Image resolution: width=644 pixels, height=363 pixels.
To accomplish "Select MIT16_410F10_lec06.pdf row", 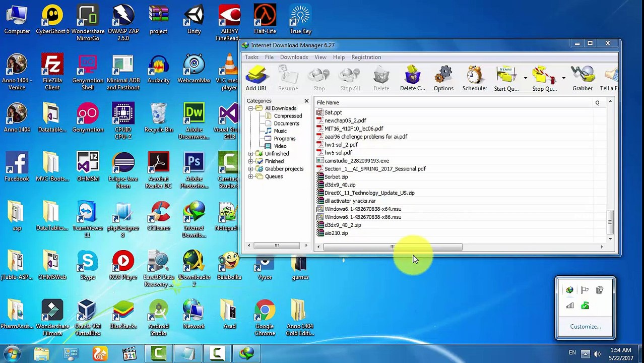I will (x=354, y=129).
